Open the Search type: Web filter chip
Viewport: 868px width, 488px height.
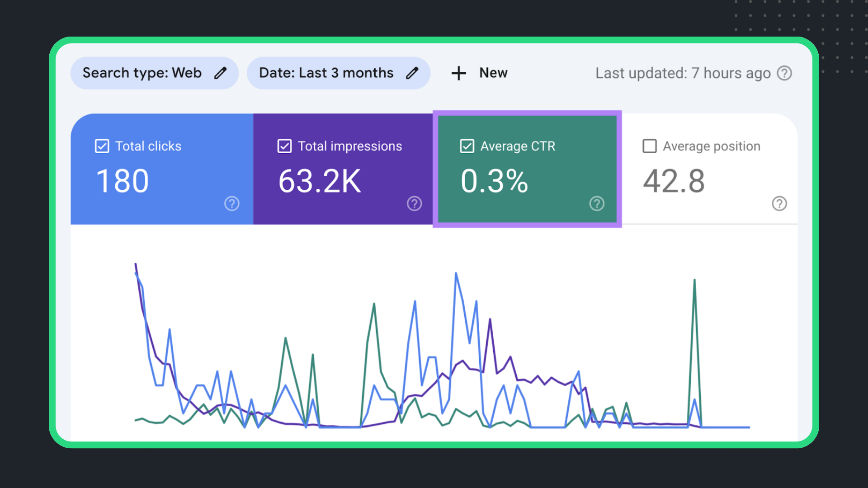click(142, 73)
